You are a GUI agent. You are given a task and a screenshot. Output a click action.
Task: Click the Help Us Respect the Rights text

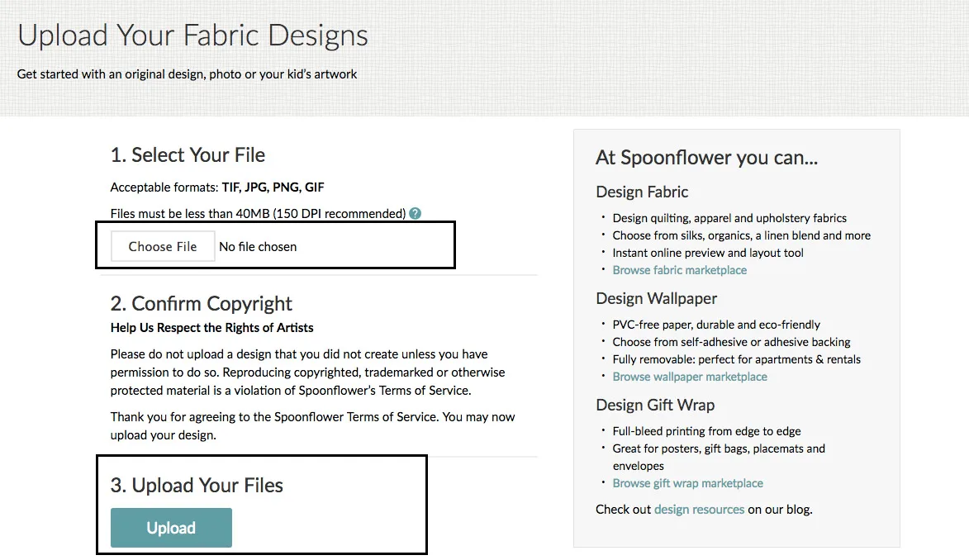tap(211, 327)
